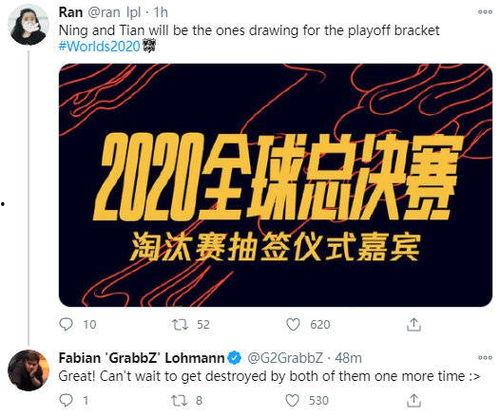Retweet GrabbZ's reply
This screenshot has width=500, height=417.
coord(179,400)
